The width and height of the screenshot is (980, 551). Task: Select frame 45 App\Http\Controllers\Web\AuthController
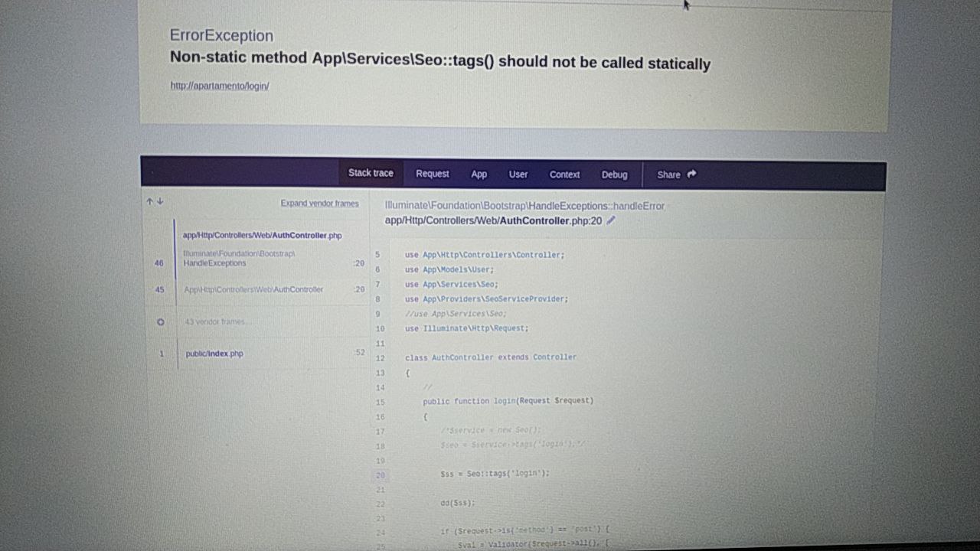click(x=273, y=290)
